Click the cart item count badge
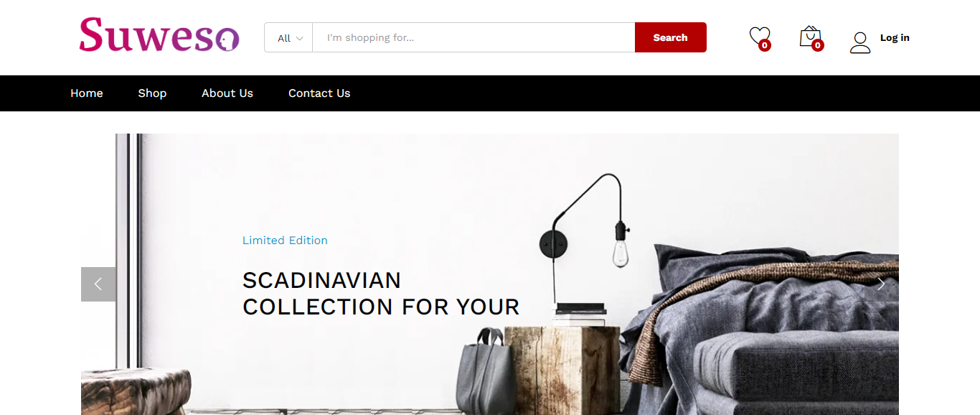The width and height of the screenshot is (980, 415). pyautogui.click(x=817, y=45)
